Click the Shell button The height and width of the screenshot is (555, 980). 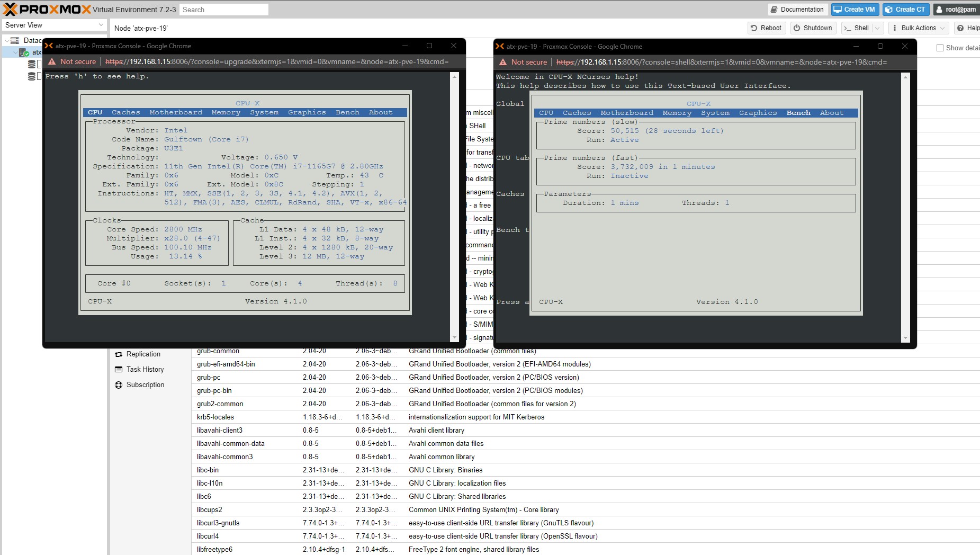[x=856, y=28]
